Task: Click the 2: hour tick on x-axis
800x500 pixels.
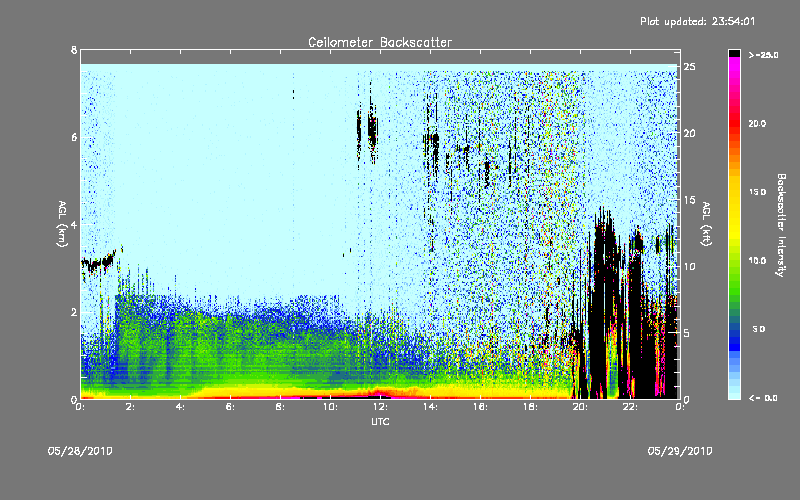Action: pos(130,407)
